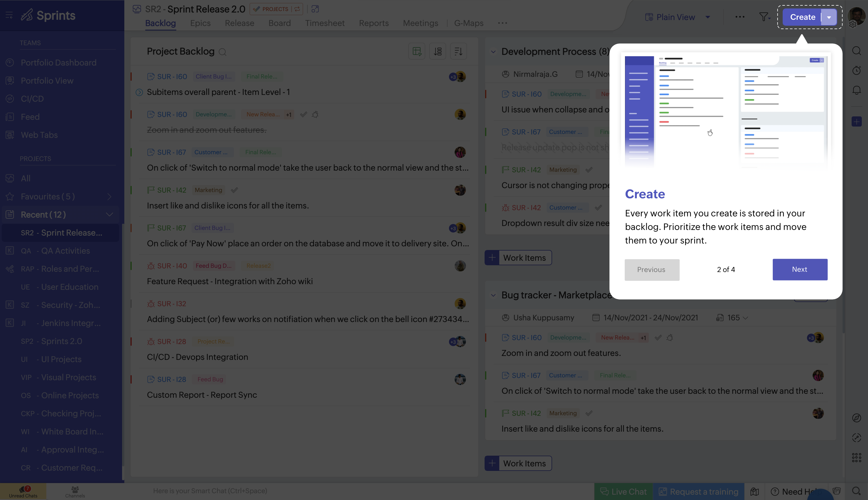Open the Timesheet tab
The image size is (868, 500).
coord(325,23)
